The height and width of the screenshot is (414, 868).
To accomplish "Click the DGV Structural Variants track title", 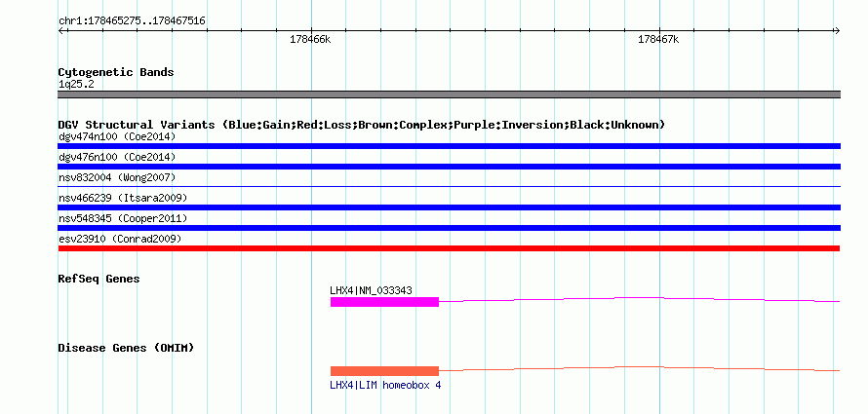I will tap(362, 125).
